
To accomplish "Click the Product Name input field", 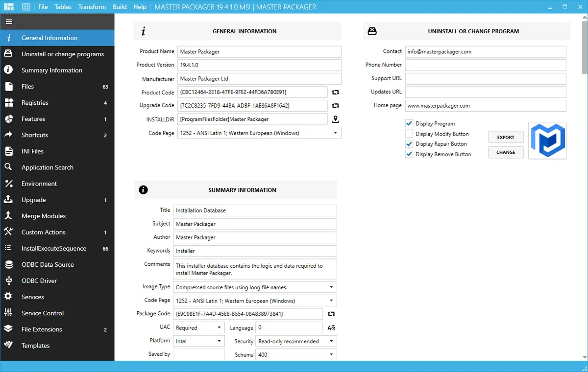I will [x=259, y=51].
